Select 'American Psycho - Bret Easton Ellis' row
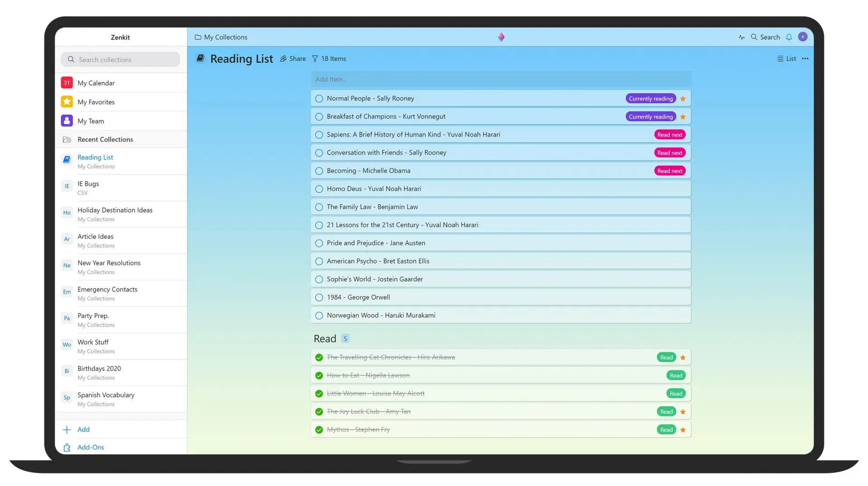Viewport: 868px width, 486px height. pyautogui.click(x=501, y=261)
